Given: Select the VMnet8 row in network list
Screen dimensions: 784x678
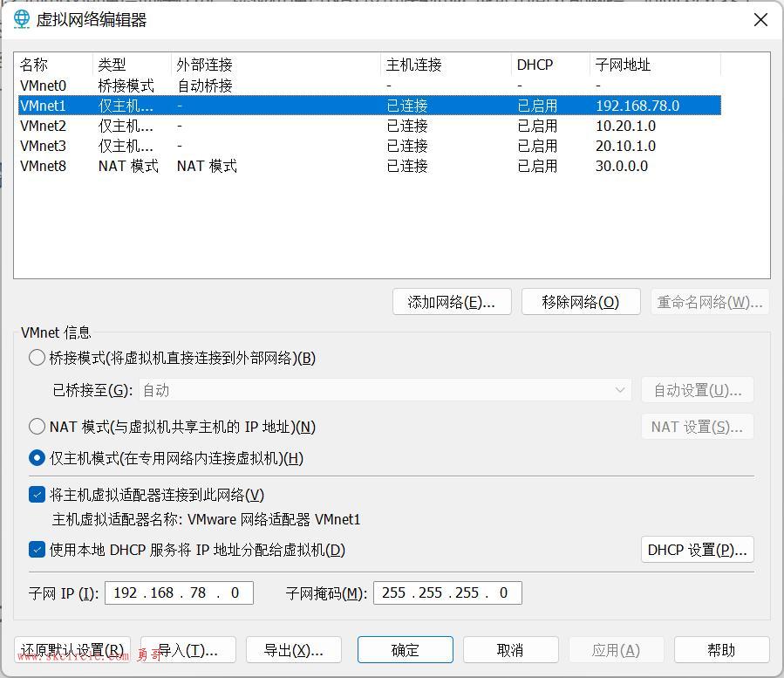Looking at the screenshot, I should point(370,166).
